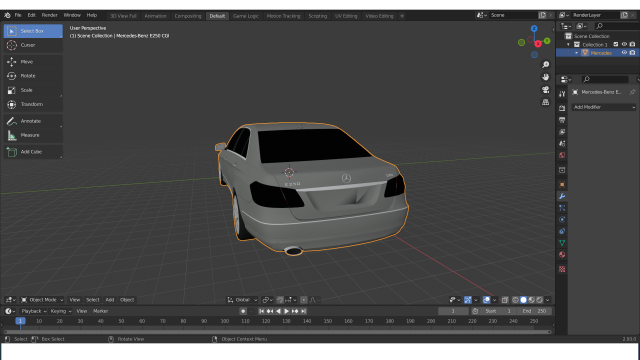Activate the Move tool
Viewport: 640px width, 360px height.
(x=33, y=62)
